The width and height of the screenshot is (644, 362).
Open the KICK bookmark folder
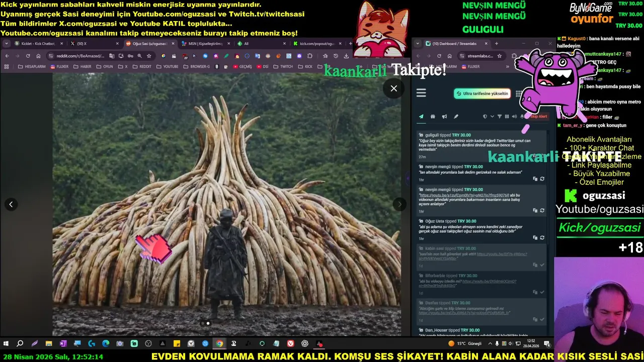305,66
